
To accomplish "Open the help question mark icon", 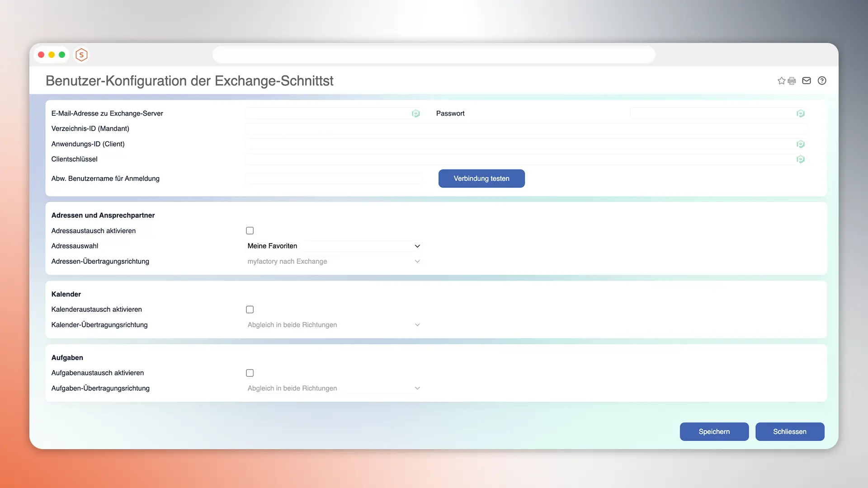I will [x=822, y=80].
